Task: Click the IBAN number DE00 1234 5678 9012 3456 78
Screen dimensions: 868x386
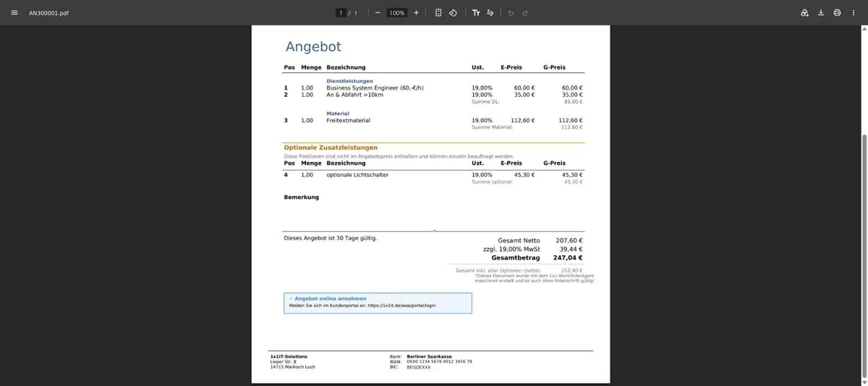Action: click(x=439, y=361)
